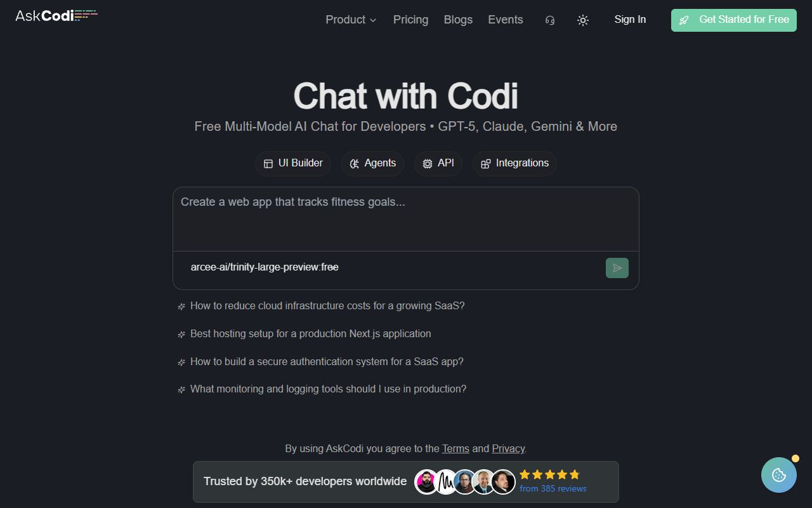Open the Terms link
Screen dimensions: 812x508
pyautogui.click(x=455, y=448)
